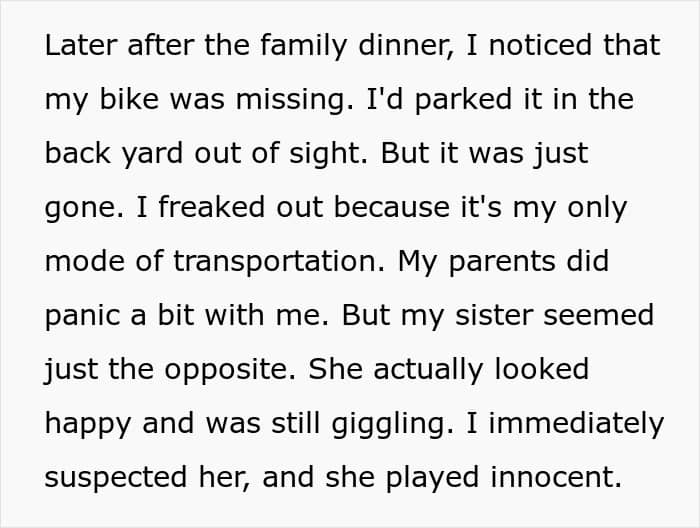Image resolution: width=700 pixels, height=528 pixels.
Task: Click the word "because"
Action: pyautogui.click(x=392, y=207)
